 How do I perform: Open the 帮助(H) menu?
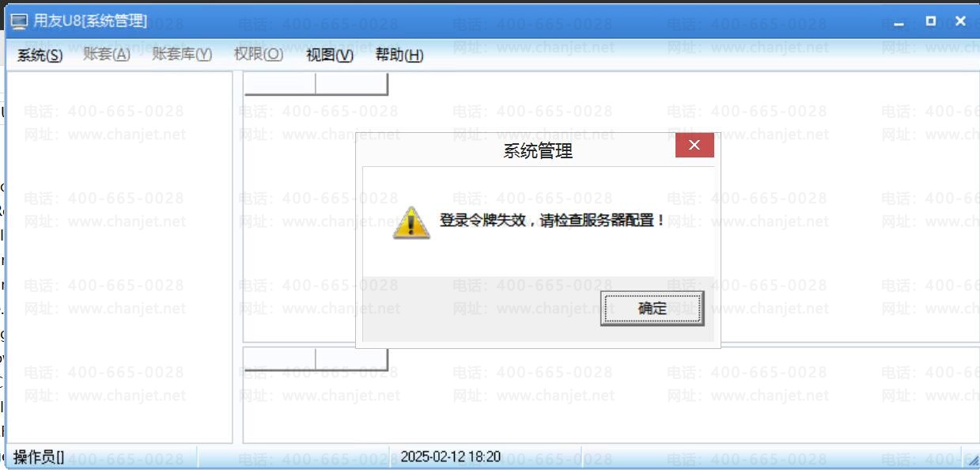[x=399, y=55]
